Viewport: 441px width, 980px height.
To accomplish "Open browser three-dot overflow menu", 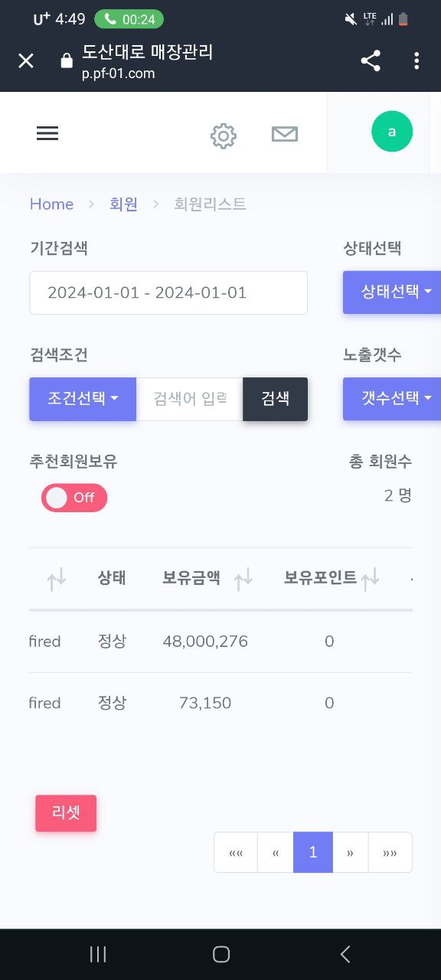I will coord(416,61).
